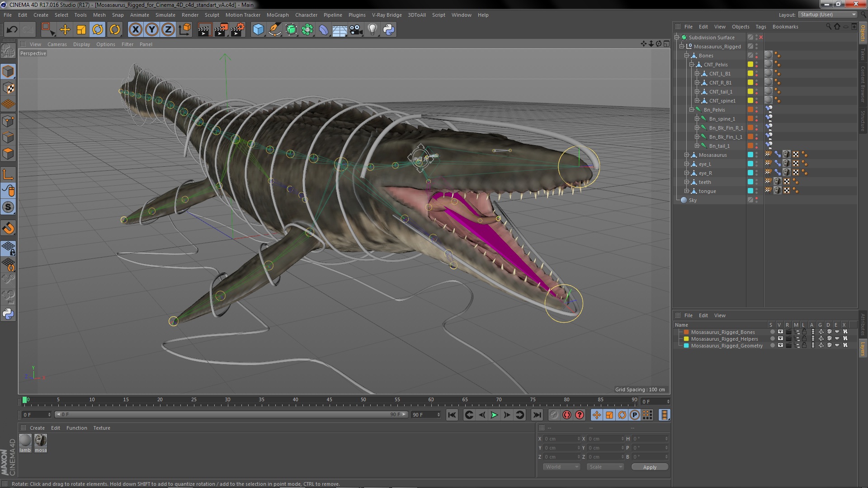Open material manager Function menu
Image resolution: width=868 pixels, height=488 pixels.
(x=76, y=428)
